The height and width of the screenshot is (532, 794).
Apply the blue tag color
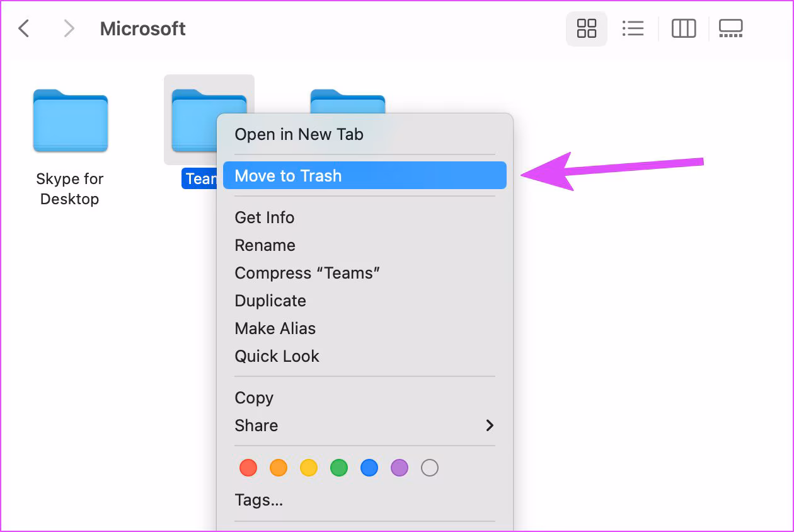pyautogui.click(x=369, y=468)
